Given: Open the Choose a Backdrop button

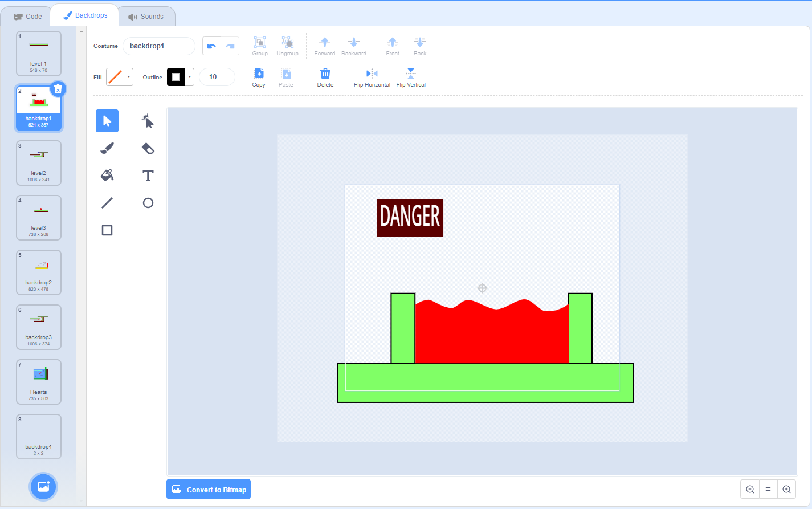Looking at the screenshot, I should click(43, 487).
